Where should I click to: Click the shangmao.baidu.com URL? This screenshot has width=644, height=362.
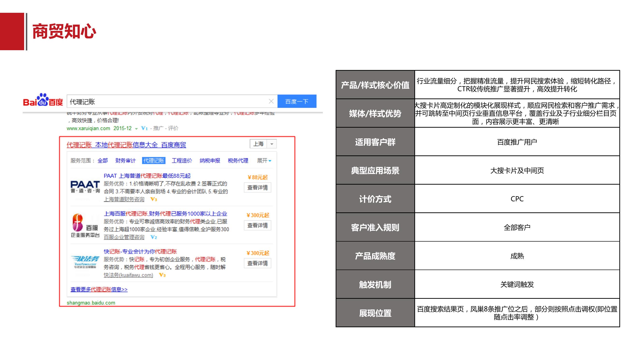click(x=91, y=303)
